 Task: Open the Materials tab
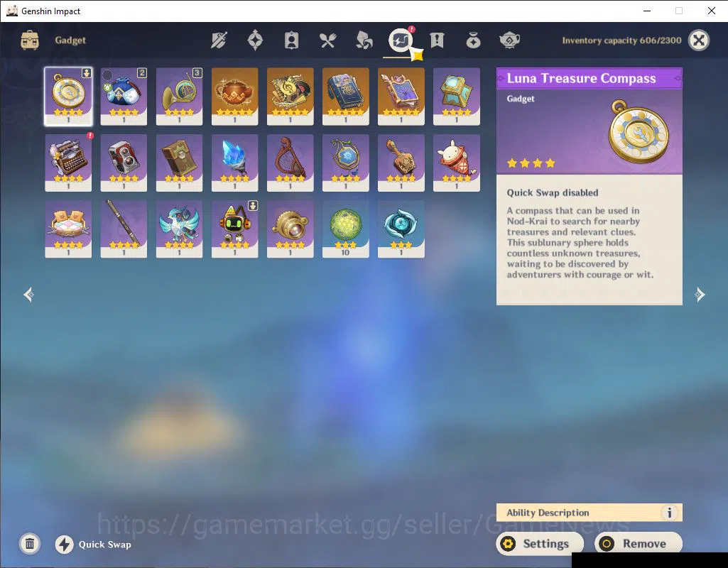364,40
